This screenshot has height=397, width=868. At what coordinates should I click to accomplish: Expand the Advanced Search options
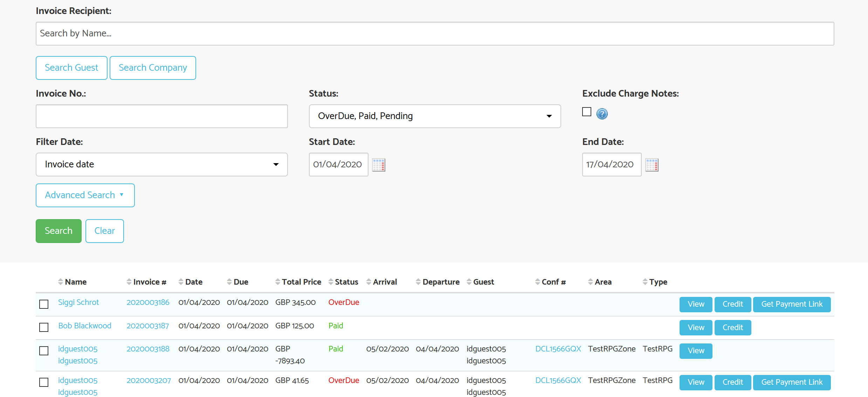(85, 195)
